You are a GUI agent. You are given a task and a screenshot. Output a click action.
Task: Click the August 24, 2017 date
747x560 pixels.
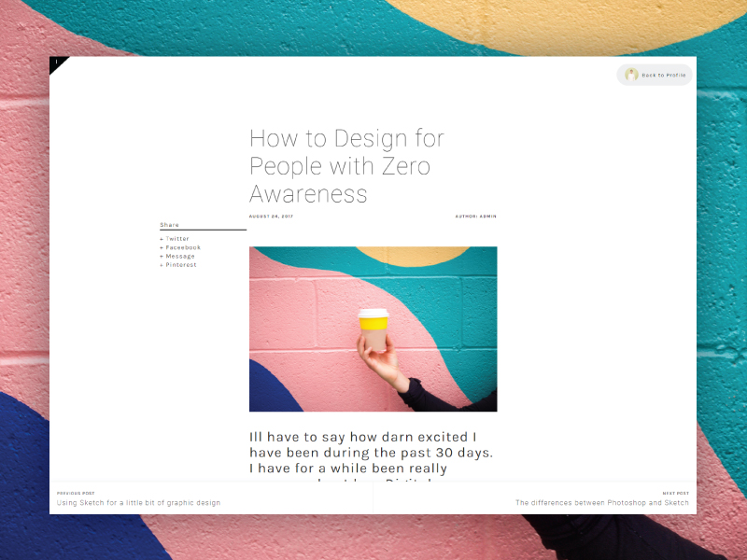click(271, 217)
